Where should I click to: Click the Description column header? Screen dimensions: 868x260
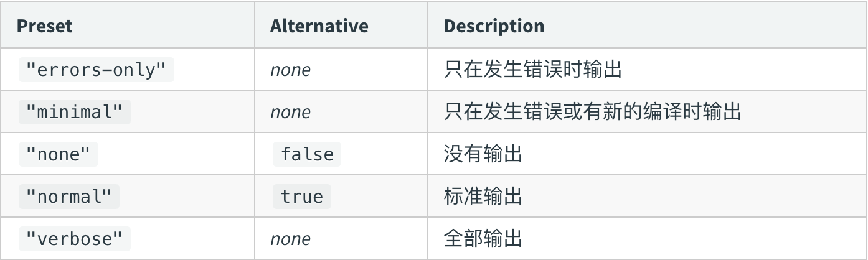pyautogui.click(x=494, y=26)
